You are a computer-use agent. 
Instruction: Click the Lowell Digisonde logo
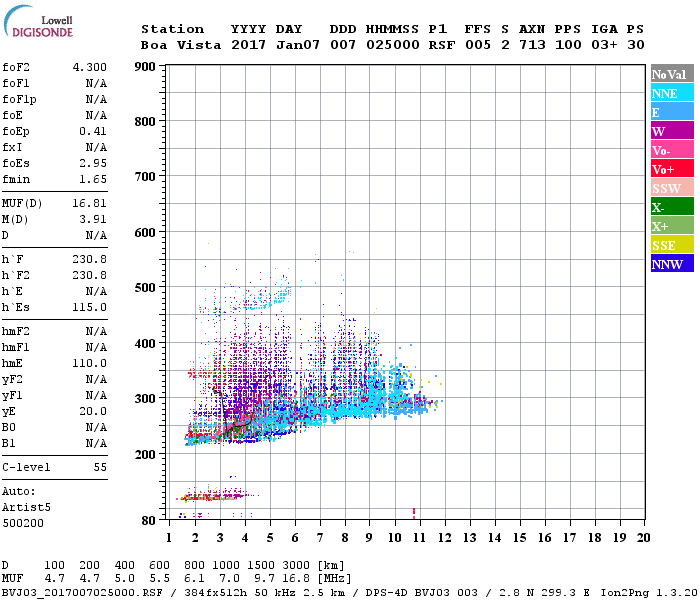click(38, 22)
